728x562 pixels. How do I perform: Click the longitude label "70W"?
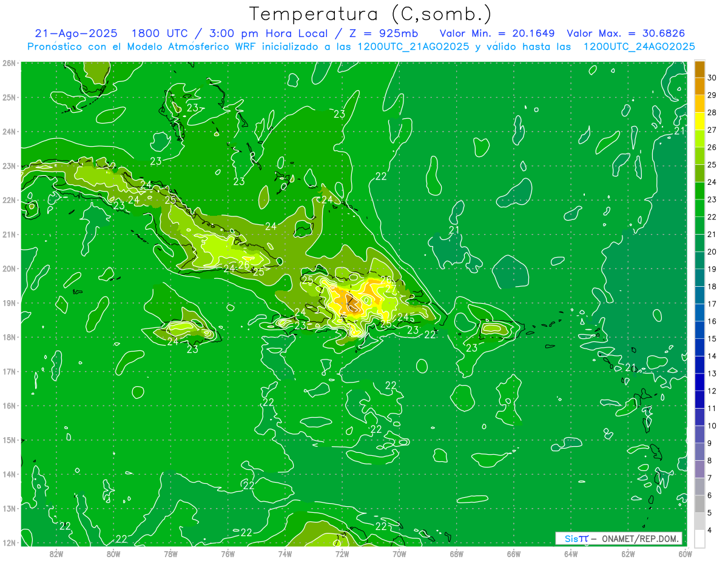coord(399,553)
